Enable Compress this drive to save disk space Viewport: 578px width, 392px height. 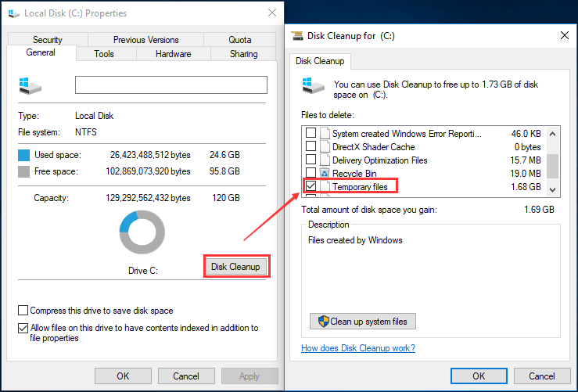tap(23, 311)
